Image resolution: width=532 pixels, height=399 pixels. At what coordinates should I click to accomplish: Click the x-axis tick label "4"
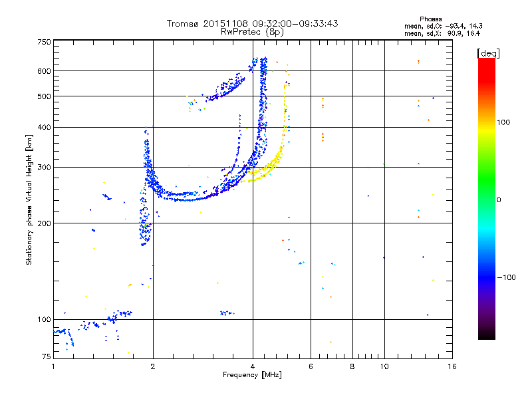(253, 366)
